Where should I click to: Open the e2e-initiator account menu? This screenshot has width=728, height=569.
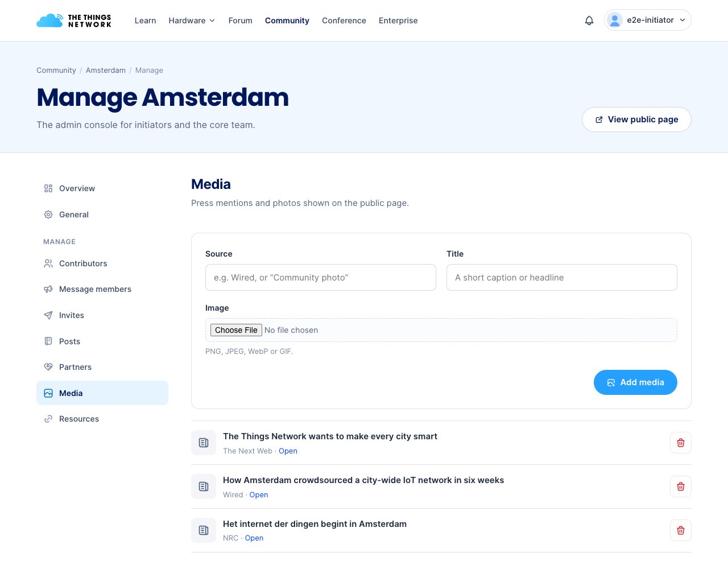[648, 20]
